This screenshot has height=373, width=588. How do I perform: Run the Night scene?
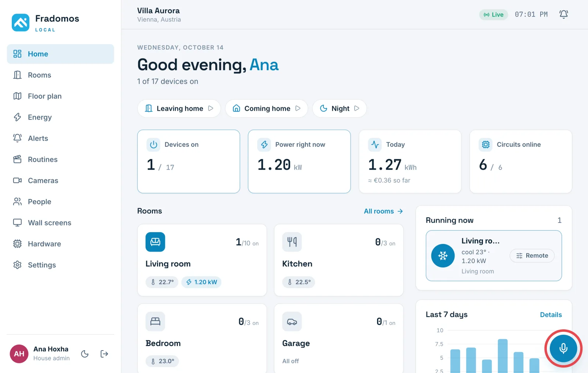click(340, 109)
